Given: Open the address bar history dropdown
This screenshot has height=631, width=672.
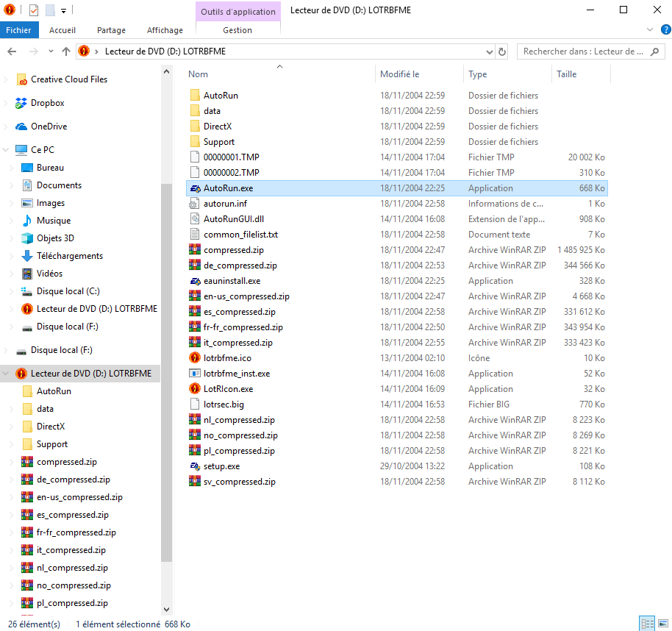Looking at the screenshot, I should coord(490,51).
